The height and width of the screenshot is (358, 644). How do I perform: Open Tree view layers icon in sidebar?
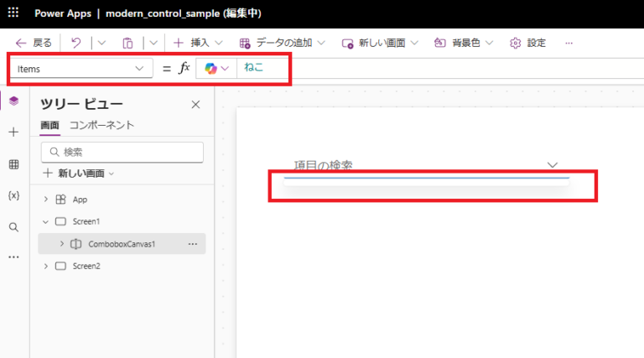click(13, 101)
